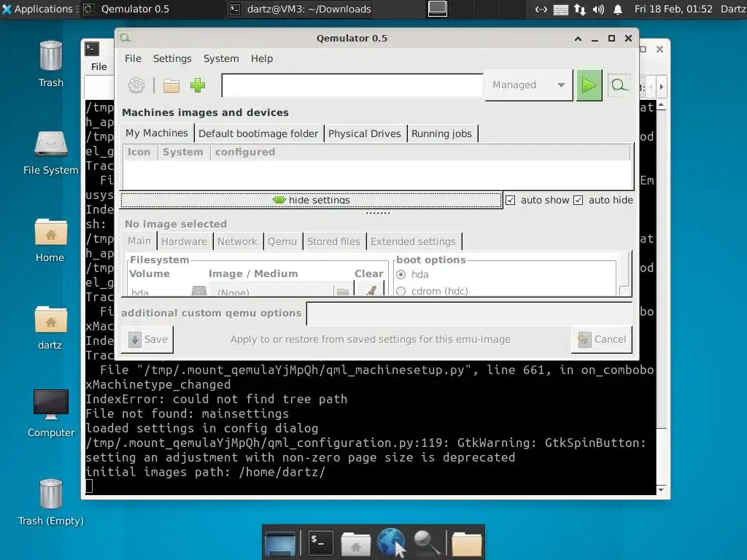Open the Applications menu in top panel
747x560 pixels.
[38, 9]
